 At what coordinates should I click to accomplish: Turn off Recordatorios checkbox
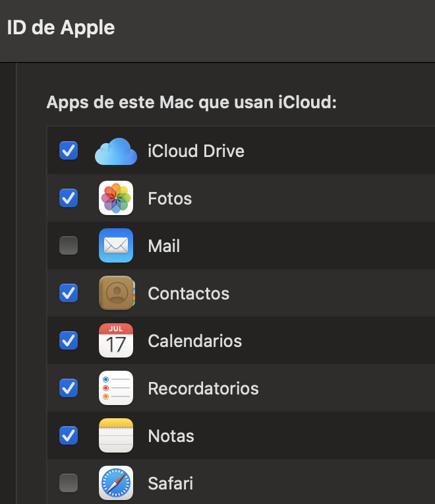pyautogui.click(x=69, y=388)
